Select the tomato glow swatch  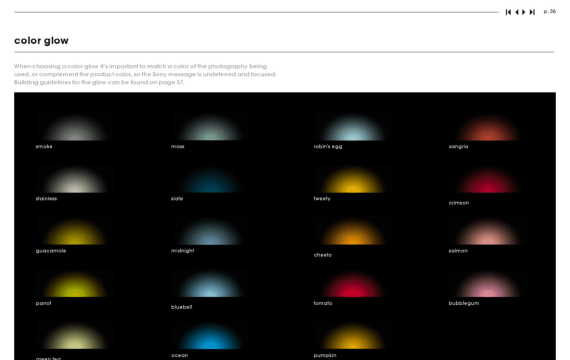[x=352, y=284]
